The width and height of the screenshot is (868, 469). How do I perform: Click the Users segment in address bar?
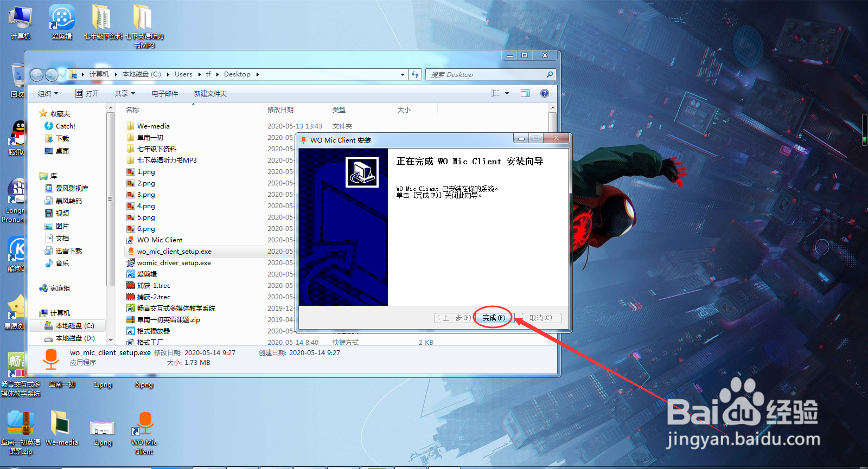pos(183,74)
